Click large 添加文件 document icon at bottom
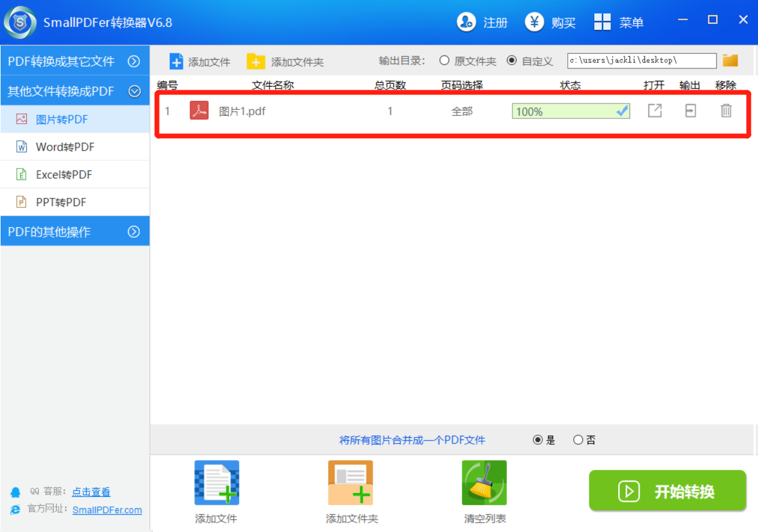This screenshot has height=532, width=758. coord(216,482)
